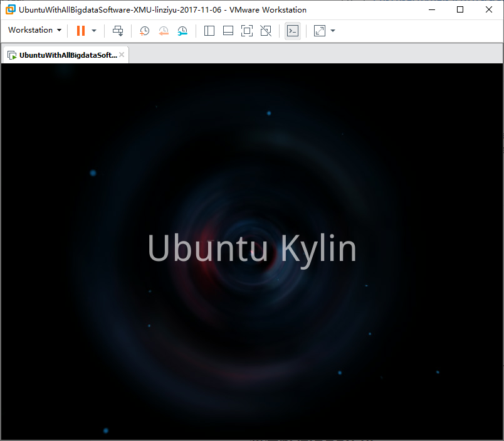Pause the virtual machine
504x441 pixels.
pyautogui.click(x=81, y=31)
